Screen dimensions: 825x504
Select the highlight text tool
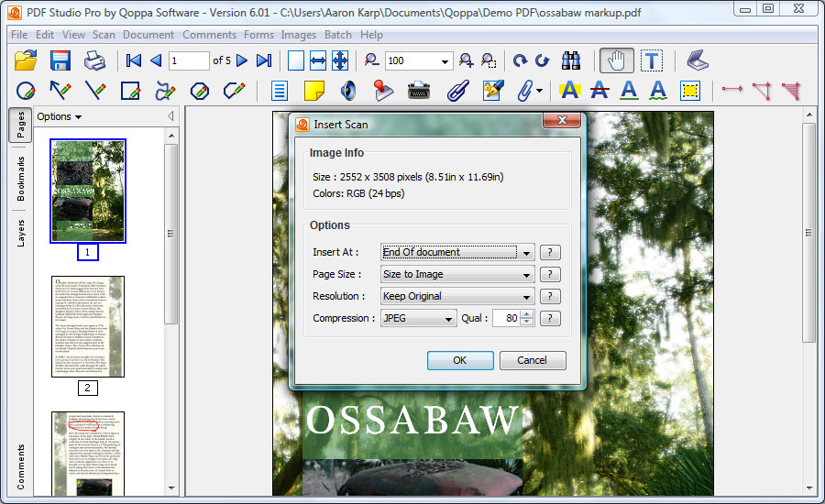point(570,91)
